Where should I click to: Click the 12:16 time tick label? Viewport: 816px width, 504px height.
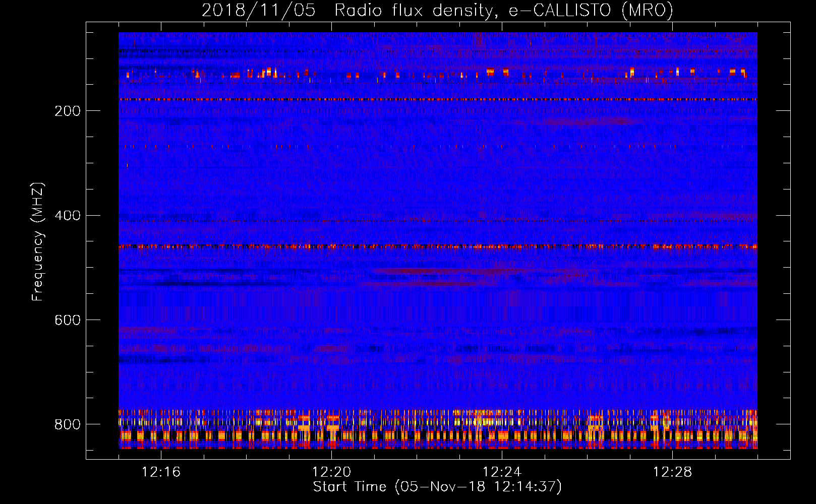click(x=161, y=472)
